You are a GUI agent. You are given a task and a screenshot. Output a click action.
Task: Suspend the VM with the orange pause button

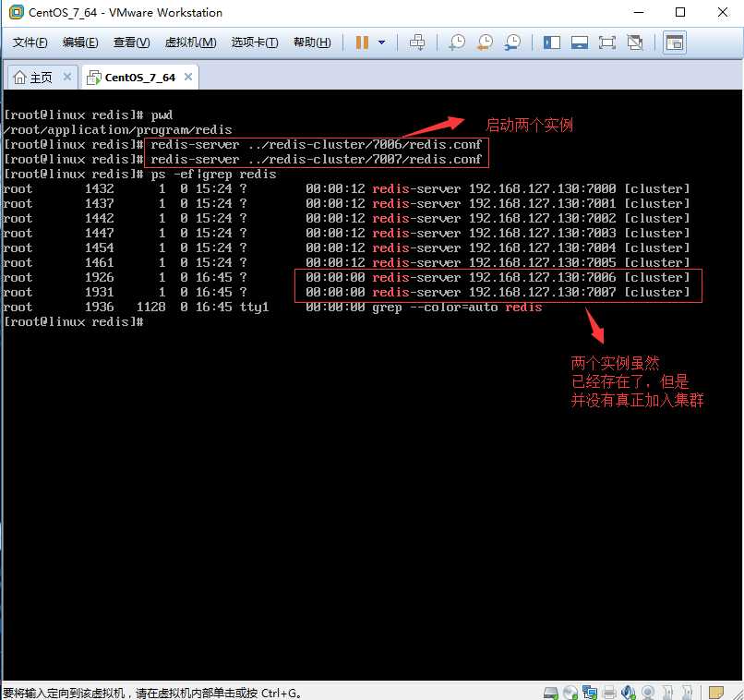point(362,42)
